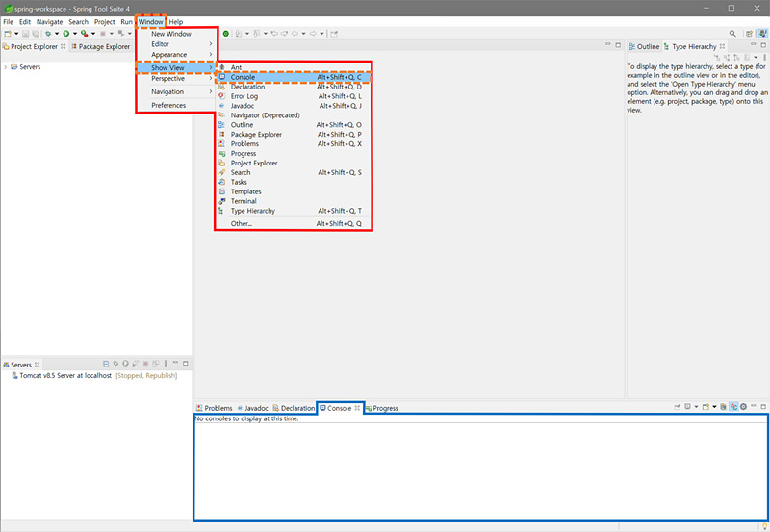770x532 pixels.
Task: Switch to the Problems tab
Action: 214,408
